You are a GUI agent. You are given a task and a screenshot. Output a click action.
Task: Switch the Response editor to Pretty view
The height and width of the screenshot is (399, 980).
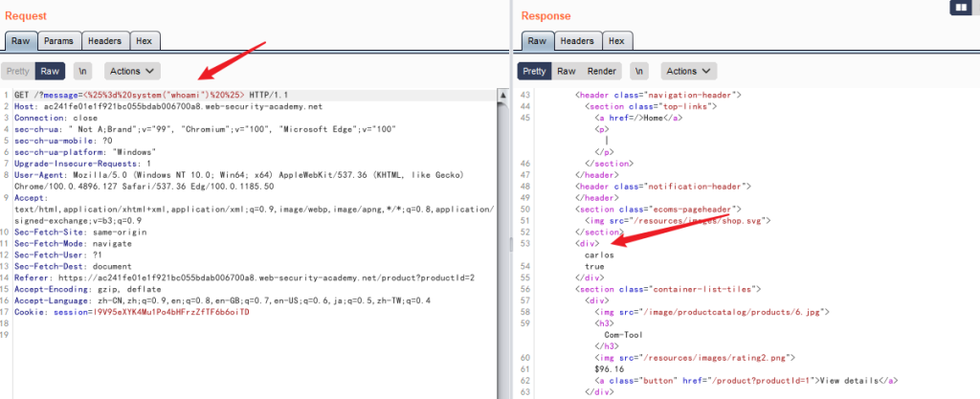tap(535, 71)
